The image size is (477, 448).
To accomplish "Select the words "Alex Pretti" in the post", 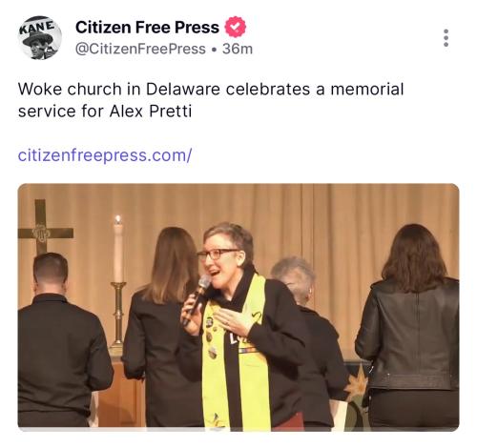I will tap(151, 112).
